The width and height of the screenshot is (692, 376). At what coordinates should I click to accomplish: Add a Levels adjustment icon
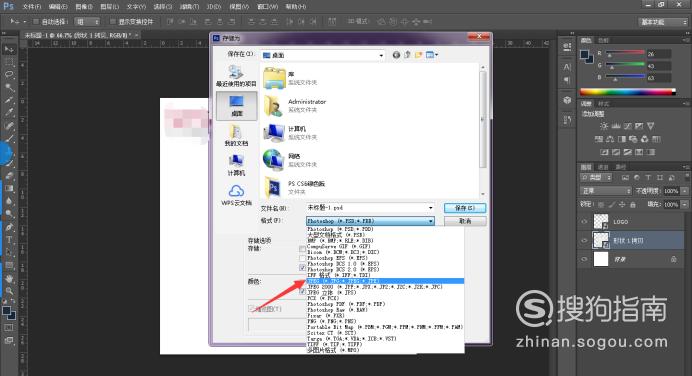click(616, 126)
